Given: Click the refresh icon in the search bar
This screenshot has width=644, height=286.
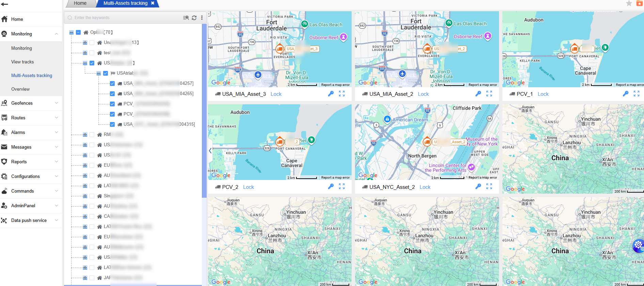Looking at the screenshot, I should click(194, 18).
